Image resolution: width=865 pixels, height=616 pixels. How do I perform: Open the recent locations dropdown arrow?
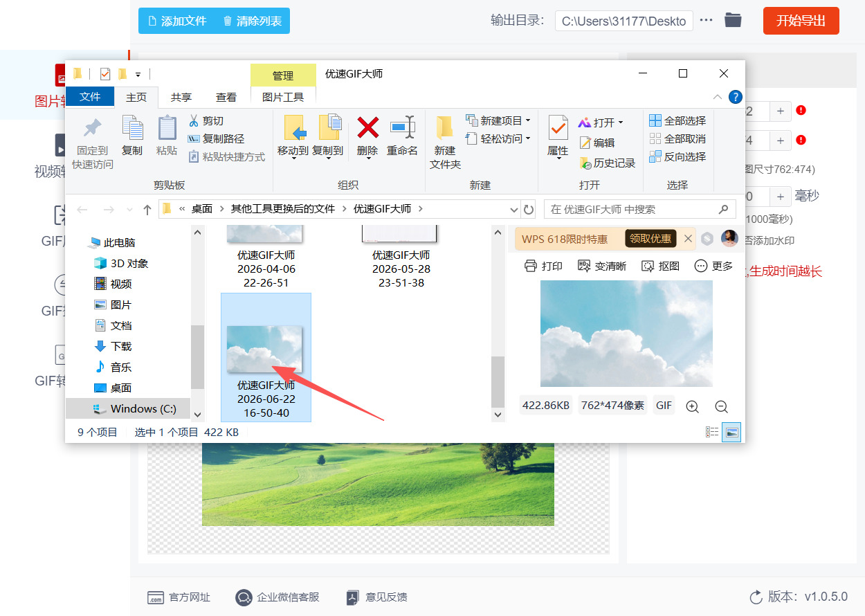(x=129, y=209)
